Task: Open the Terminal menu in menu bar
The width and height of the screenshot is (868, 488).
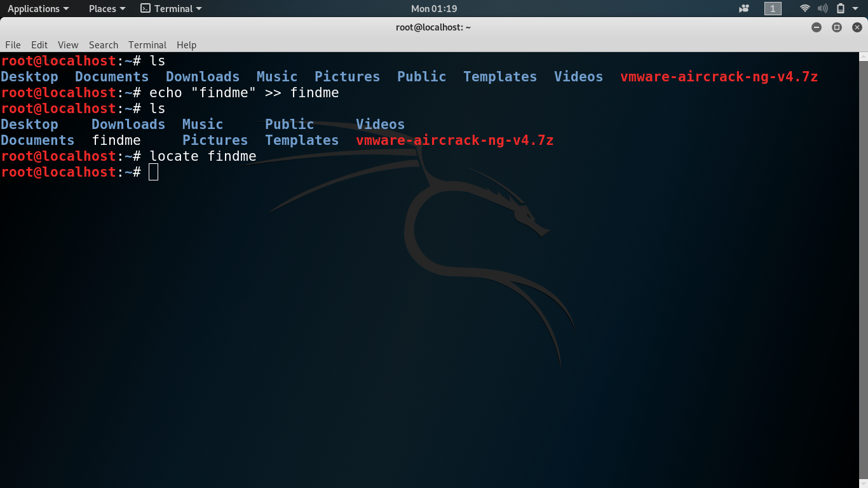Action: [147, 44]
